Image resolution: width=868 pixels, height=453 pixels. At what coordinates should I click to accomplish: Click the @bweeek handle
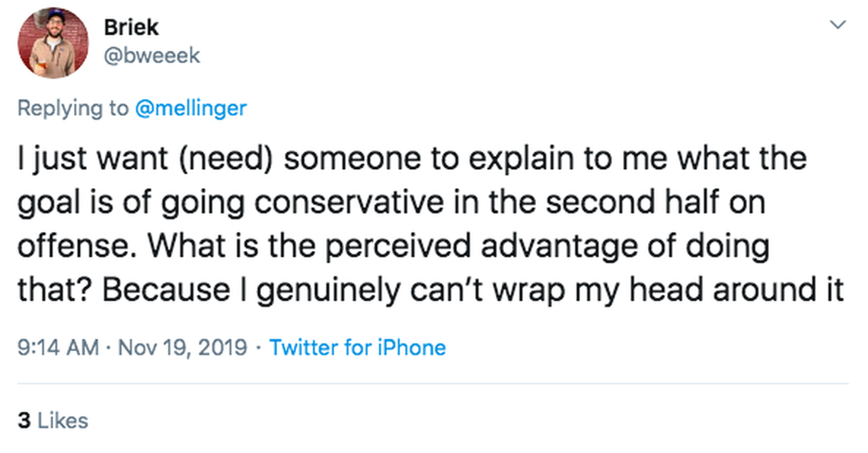coord(152,56)
